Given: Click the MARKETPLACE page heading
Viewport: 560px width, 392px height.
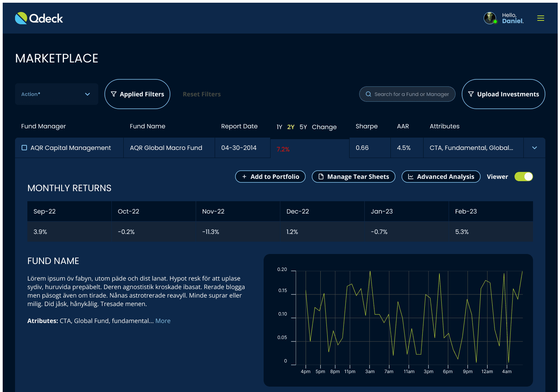Looking at the screenshot, I should tap(57, 58).
